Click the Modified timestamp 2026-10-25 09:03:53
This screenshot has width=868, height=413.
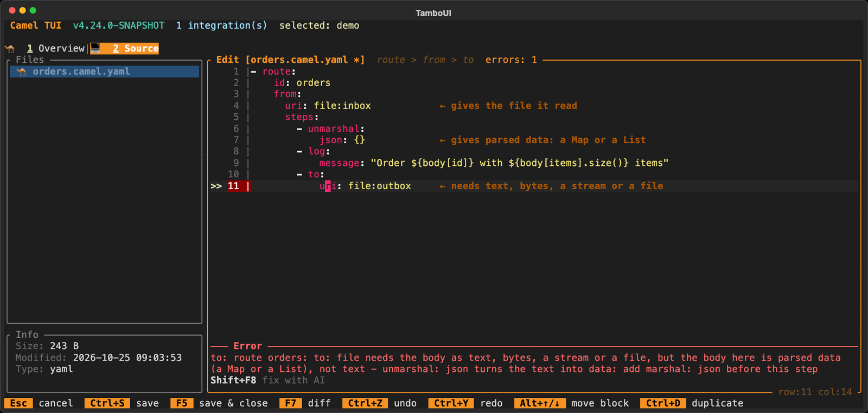127,358
